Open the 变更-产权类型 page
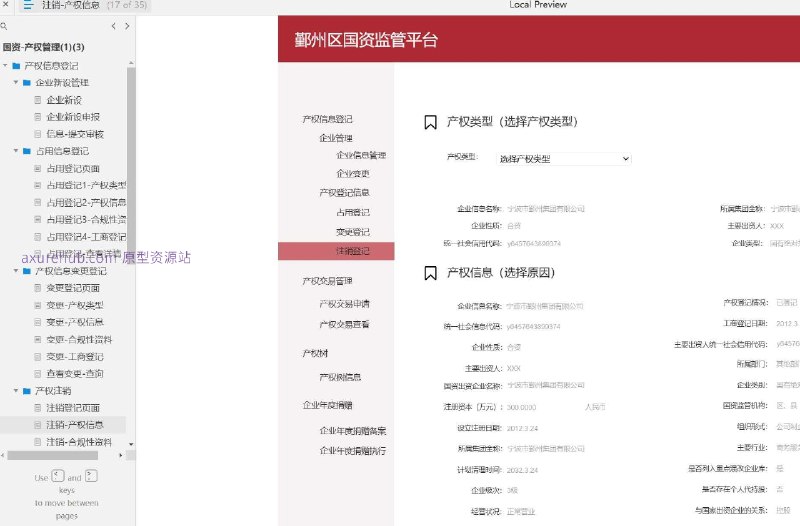 click(x=75, y=305)
